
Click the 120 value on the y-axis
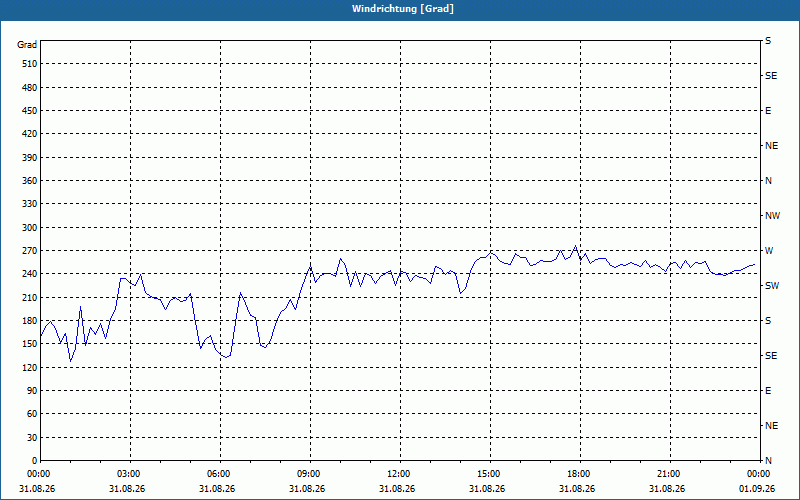tap(29, 367)
